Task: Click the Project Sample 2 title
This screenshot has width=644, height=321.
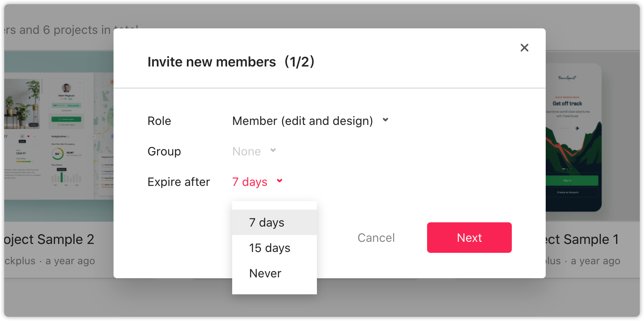Action: coord(49,239)
